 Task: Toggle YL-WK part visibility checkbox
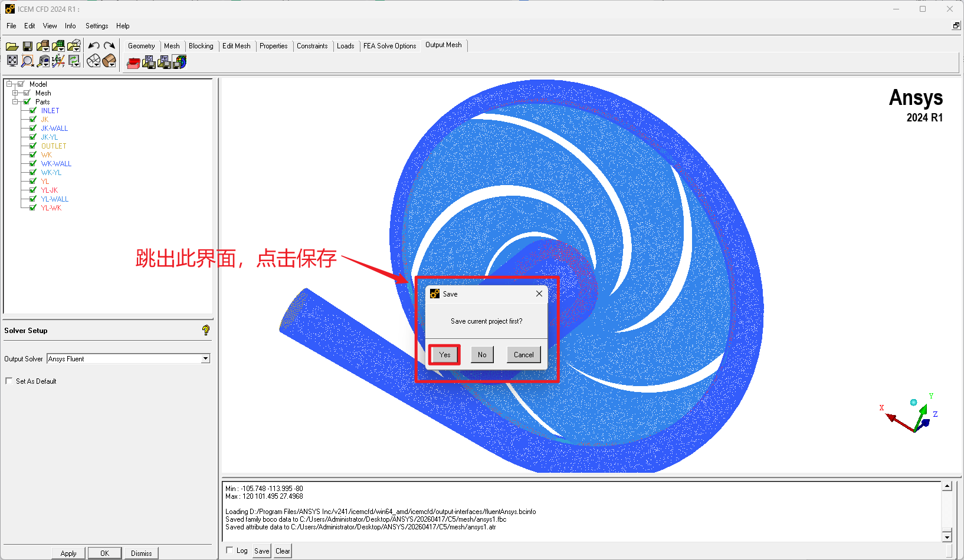[x=33, y=207]
